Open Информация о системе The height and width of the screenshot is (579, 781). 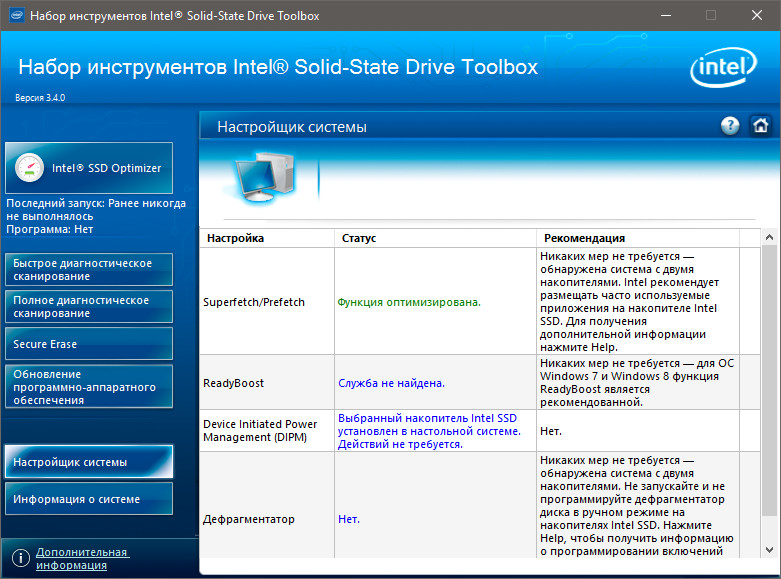89,499
